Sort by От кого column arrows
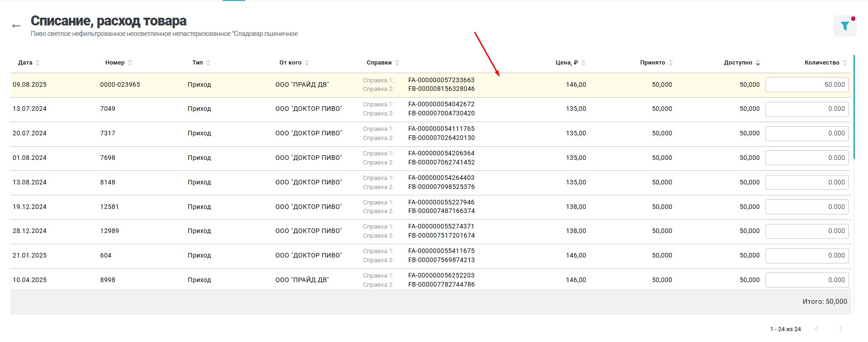Screen dimensions: 868x342 [307, 63]
